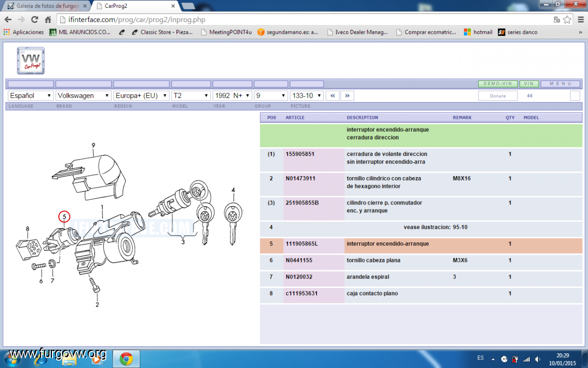Open the Picture dropdown showing 133-10

point(307,96)
